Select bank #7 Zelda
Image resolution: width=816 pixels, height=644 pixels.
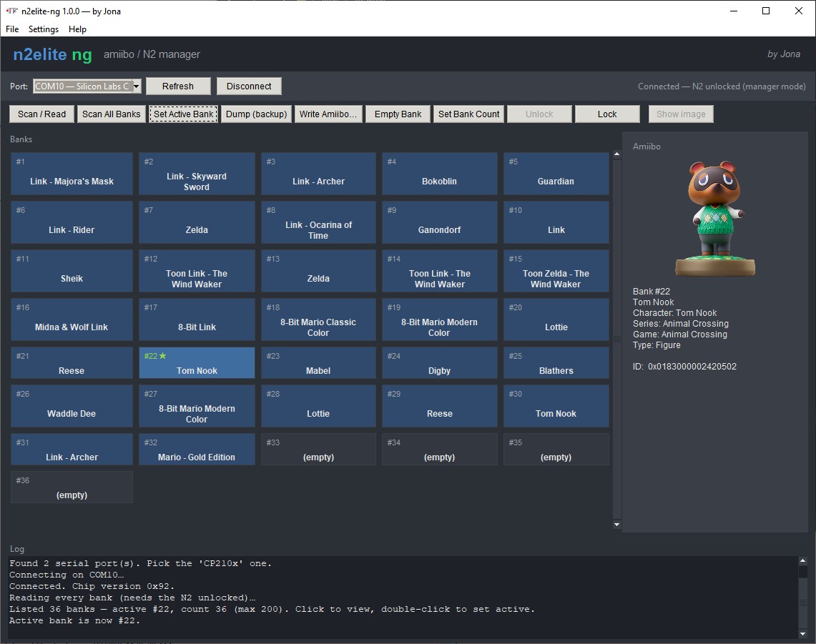click(197, 222)
